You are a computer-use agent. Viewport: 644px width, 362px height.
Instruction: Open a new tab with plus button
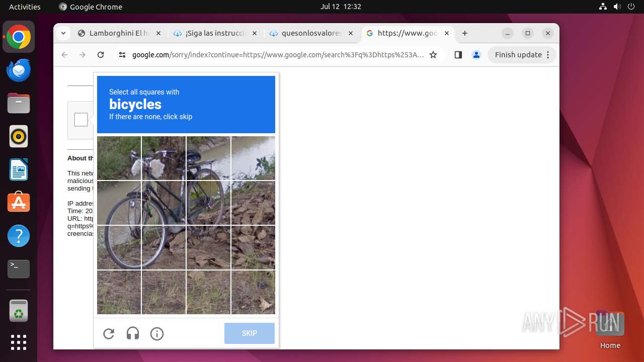(x=465, y=33)
